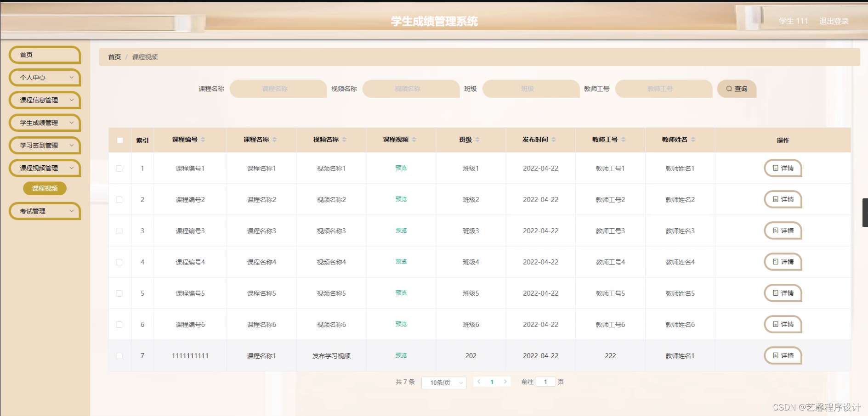Sort the table by 教师工号 column
The width and height of the screenshot is (868, 416).
[623, 140]
